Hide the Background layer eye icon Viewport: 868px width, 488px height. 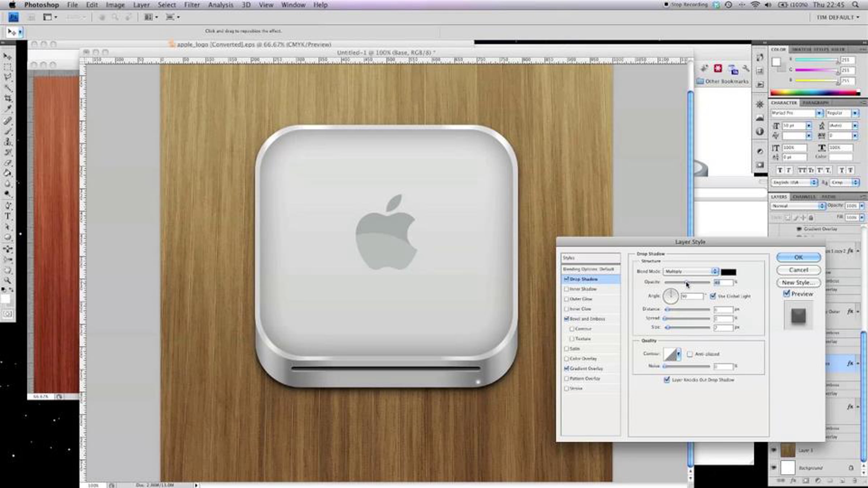pyautogui.click(x=774, y=467)
